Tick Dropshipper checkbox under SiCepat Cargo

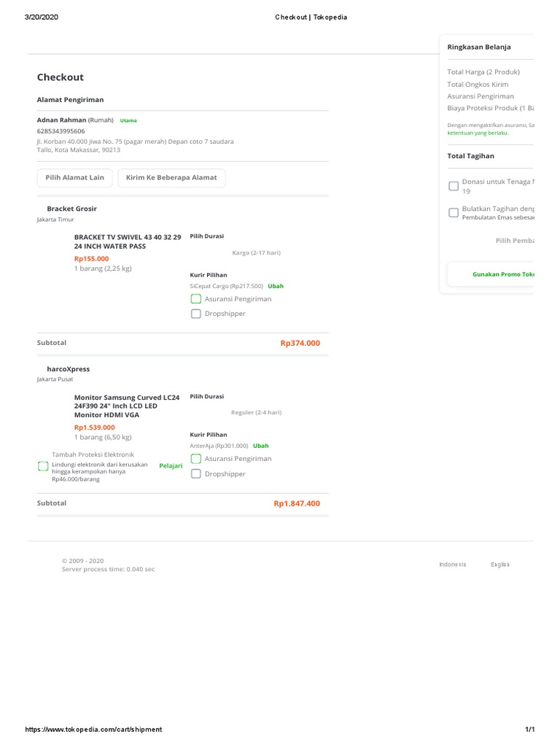(x=196, y=314)
